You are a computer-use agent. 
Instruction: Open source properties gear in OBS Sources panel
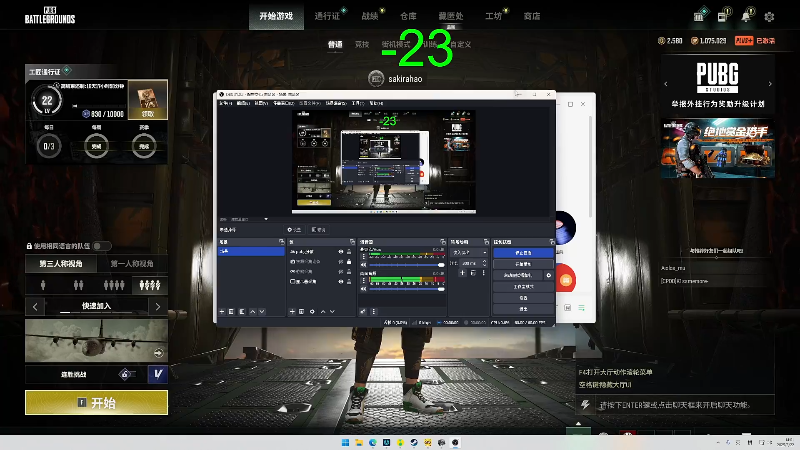coord(312,311)
